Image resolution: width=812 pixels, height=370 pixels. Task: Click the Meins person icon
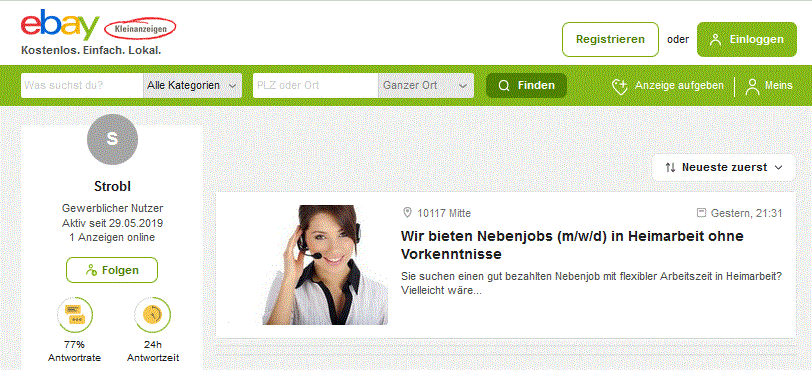752,86
